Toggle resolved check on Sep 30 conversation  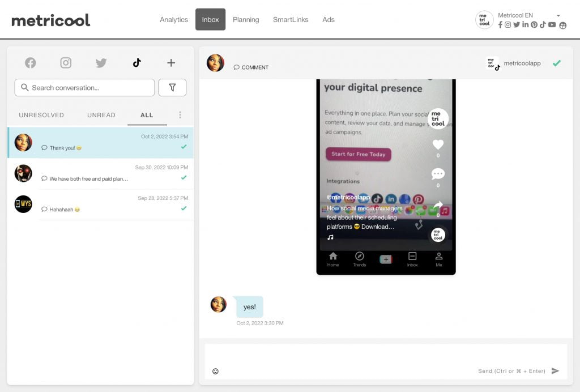(184, 177)
